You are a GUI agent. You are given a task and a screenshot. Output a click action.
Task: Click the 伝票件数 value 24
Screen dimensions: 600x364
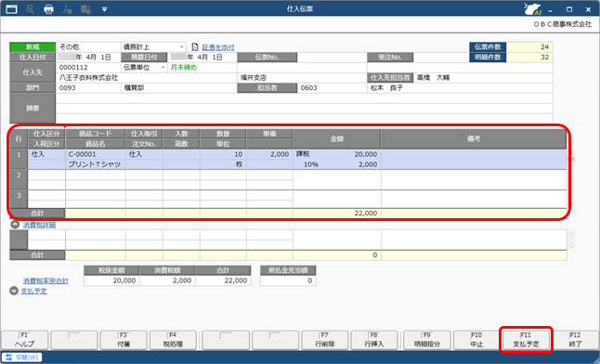[x=529, y=46]
